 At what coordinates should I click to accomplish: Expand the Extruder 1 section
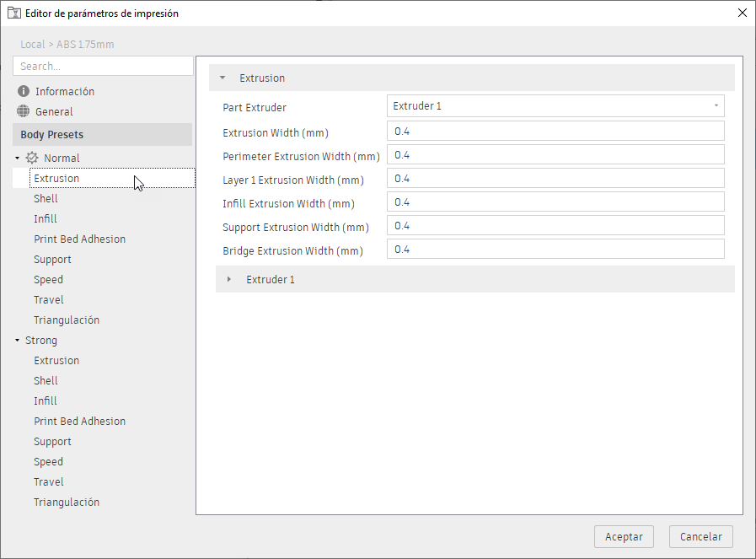click(x=228, y=279)
